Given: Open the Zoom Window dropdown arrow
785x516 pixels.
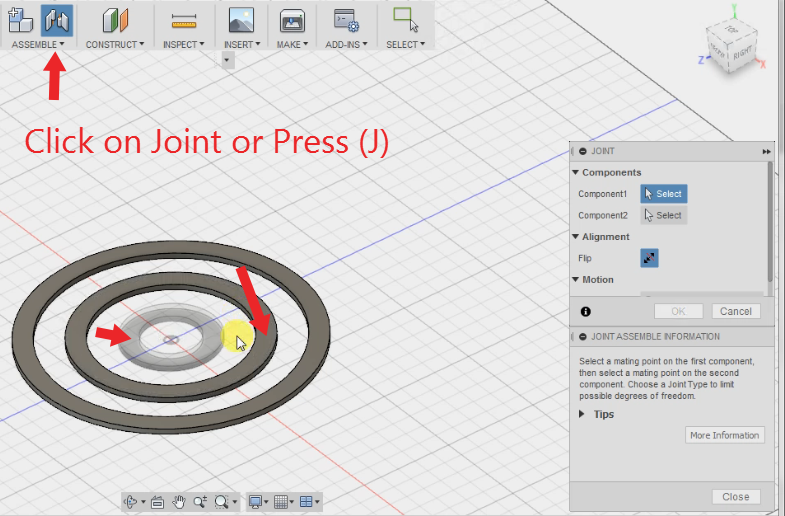Looking at the screenshot, I should (234, 501).
